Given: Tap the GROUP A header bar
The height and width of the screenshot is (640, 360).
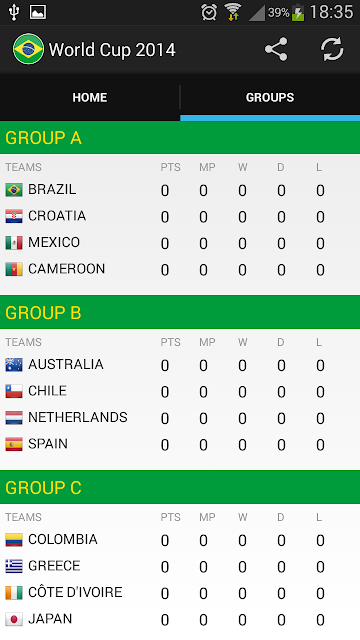Looking at the screenshot, I should [180, 138].
